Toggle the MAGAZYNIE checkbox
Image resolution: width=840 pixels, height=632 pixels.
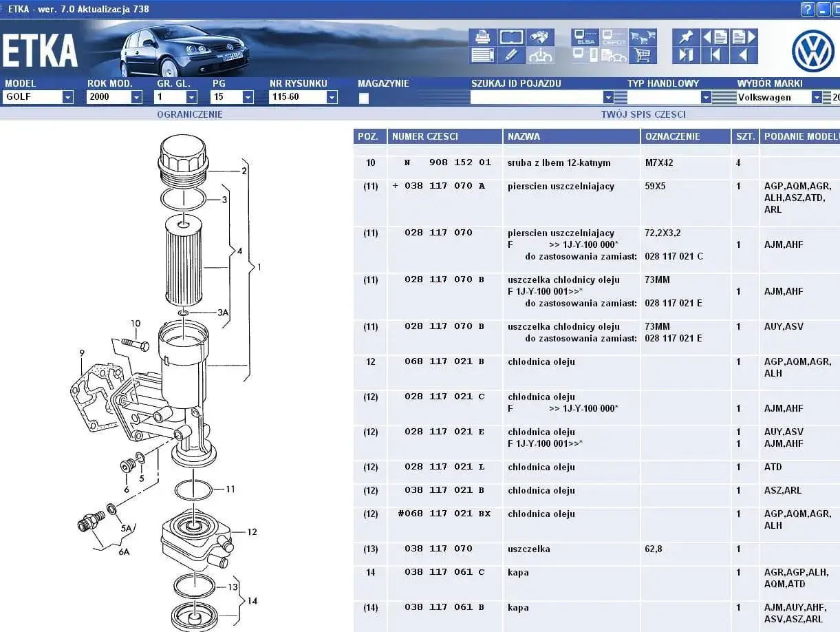(363, 98)
